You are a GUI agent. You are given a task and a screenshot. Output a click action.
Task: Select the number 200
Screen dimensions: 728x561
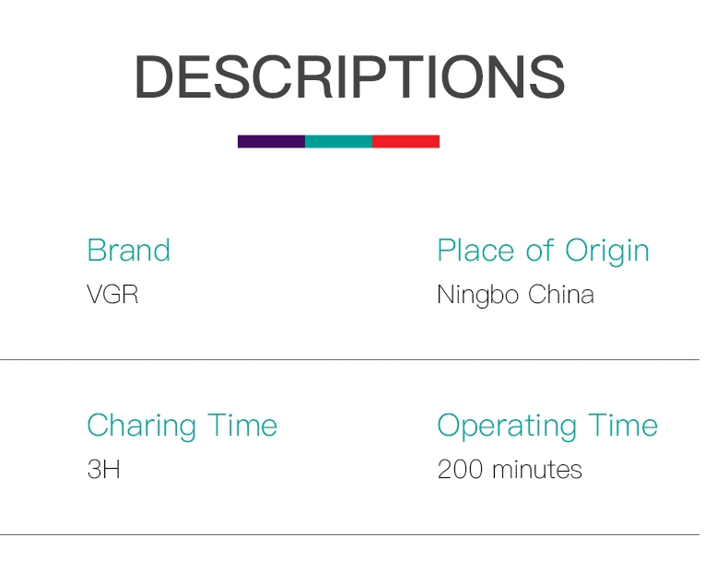pos(460,471)
